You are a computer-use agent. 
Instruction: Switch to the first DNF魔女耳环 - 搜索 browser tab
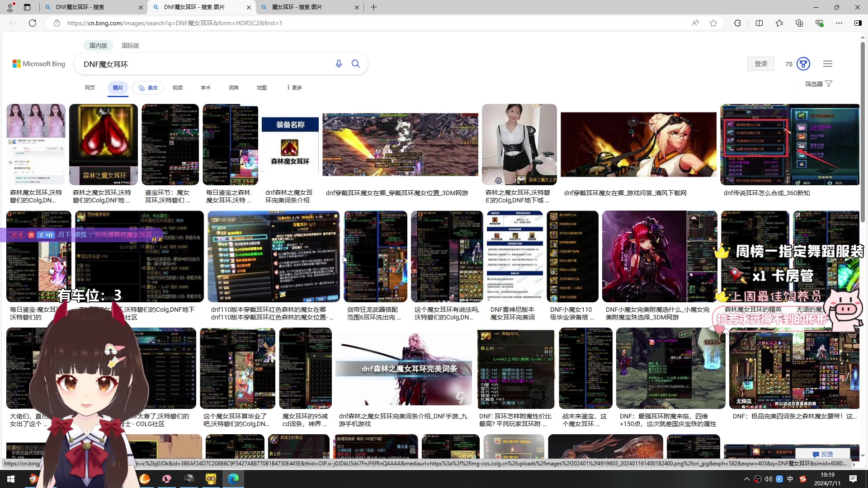[93, 7]
